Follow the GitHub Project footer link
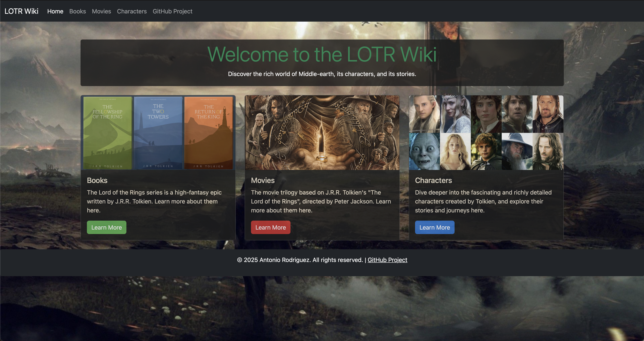 click(x=387, y=260)
